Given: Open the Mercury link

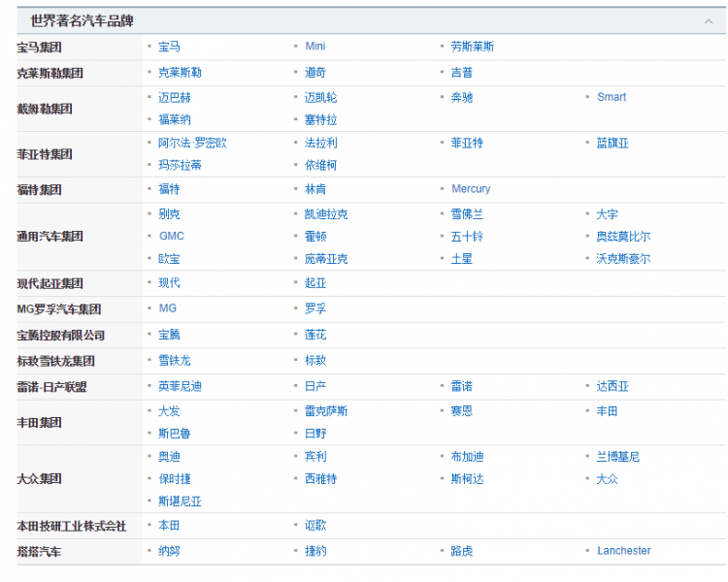Looking at the screenshot, I should [x=471, y=189].
